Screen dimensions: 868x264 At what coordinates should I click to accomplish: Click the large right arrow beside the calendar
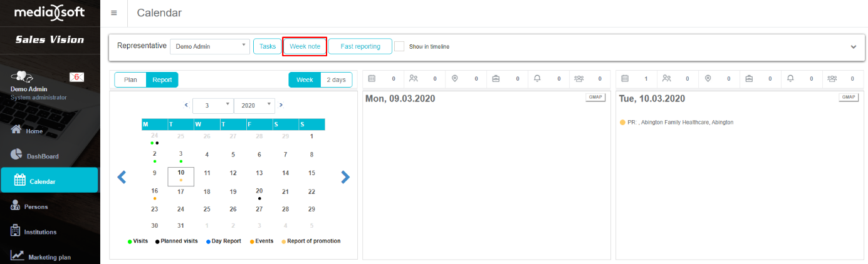pyautogui.click(x=345, y=178)
